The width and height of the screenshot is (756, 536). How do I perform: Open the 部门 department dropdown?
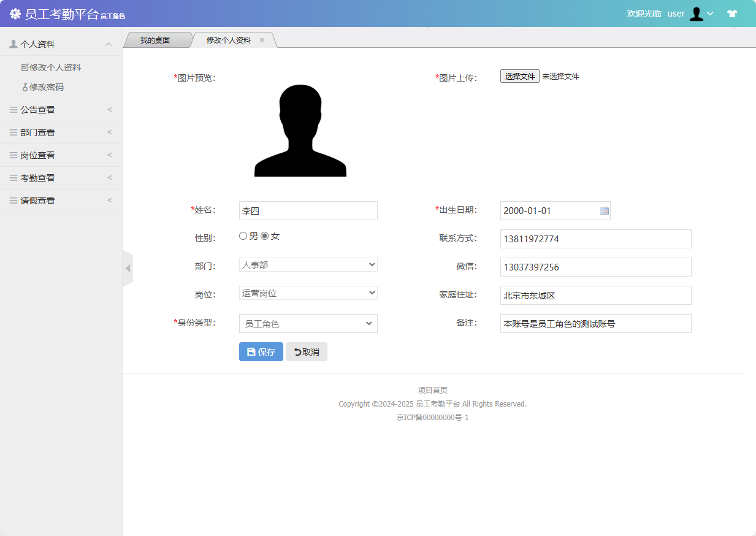coord(308,264)
